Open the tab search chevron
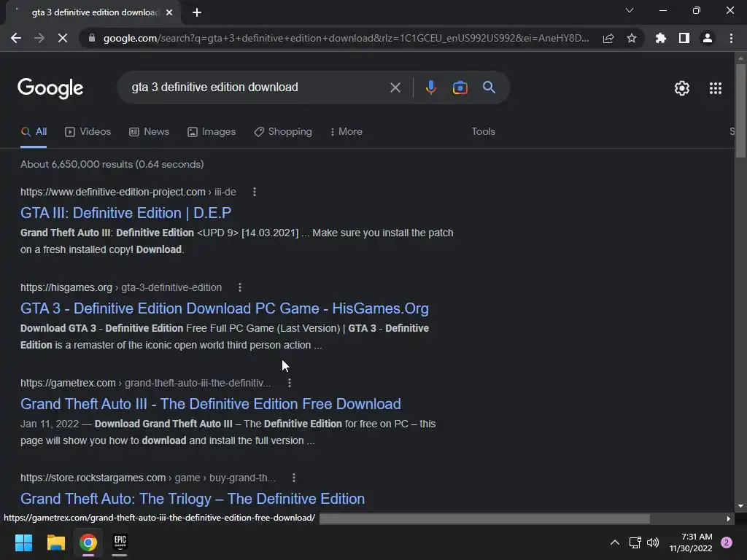 (x=630, y=10)
